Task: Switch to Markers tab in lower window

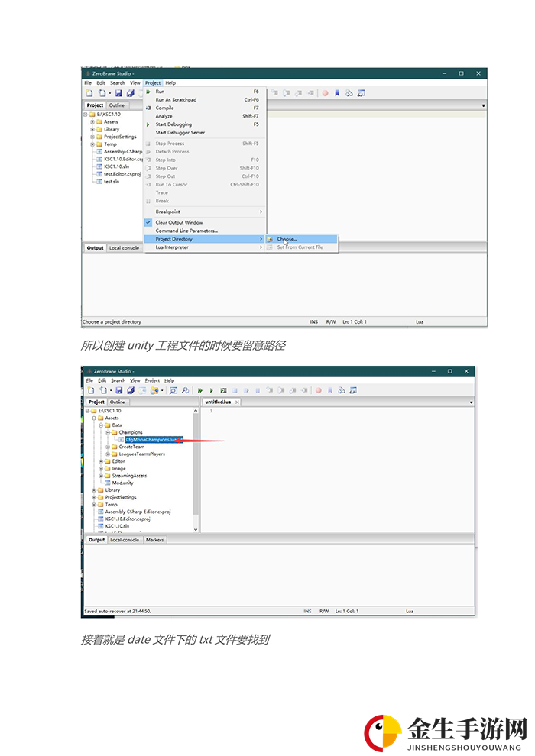Action: click(x=154, y=540)
